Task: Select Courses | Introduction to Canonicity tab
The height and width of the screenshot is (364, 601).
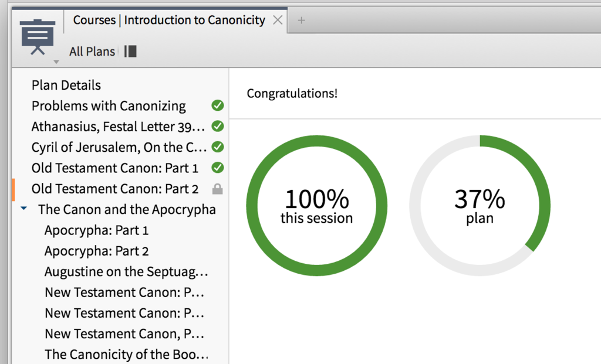Action: point(169,21)
